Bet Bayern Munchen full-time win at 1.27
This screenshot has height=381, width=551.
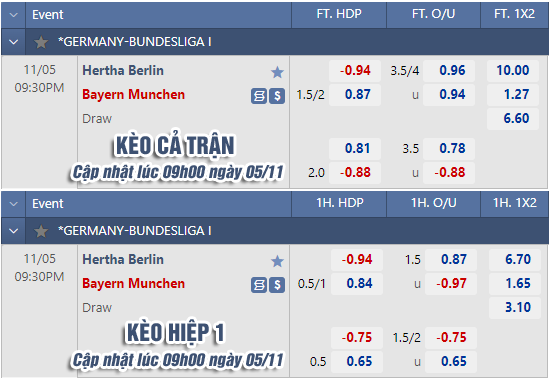513,95
